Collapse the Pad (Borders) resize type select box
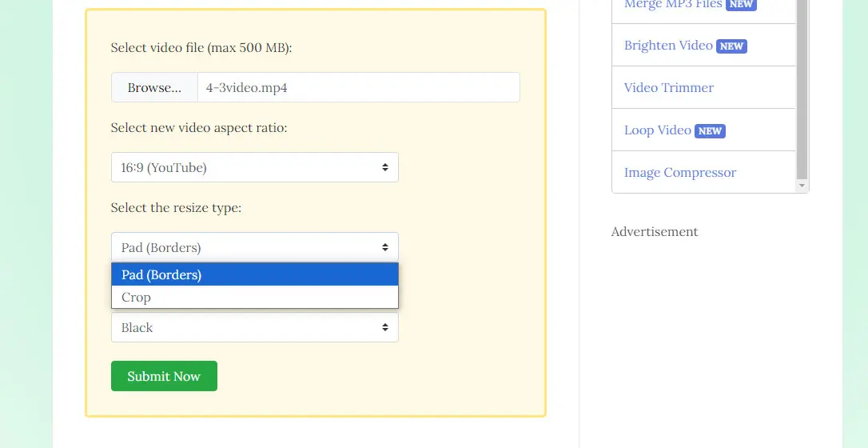The image size is (868, 448). coord(254,247)
